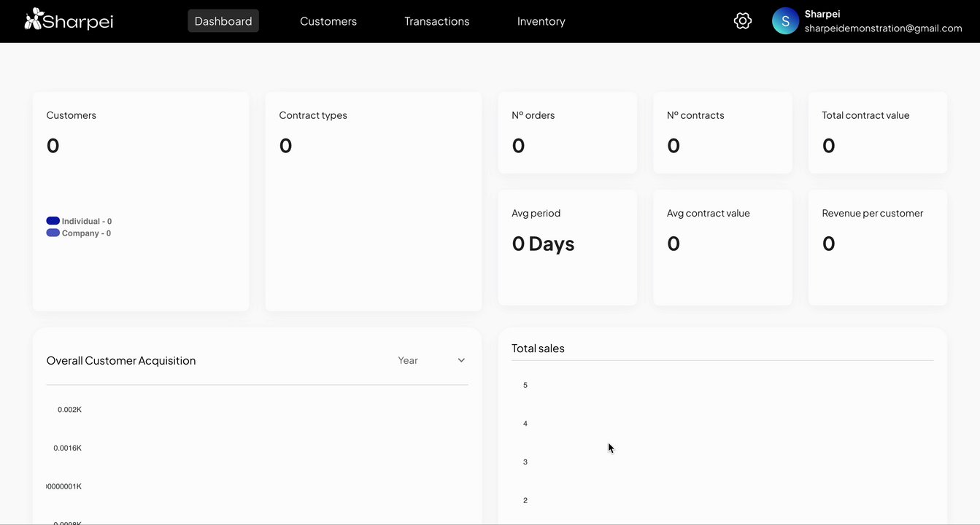Click the Total contract value card
980x525 pixels.
click(x=877, y=133)
